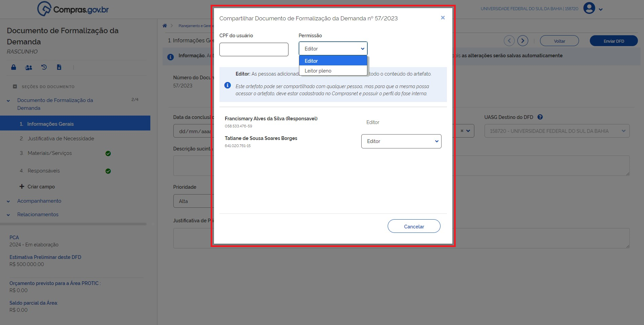Click the UASG Destino help icon
The height and width of the screenshot is (325, 644).
pyautogui.click(x=540, y=117)
